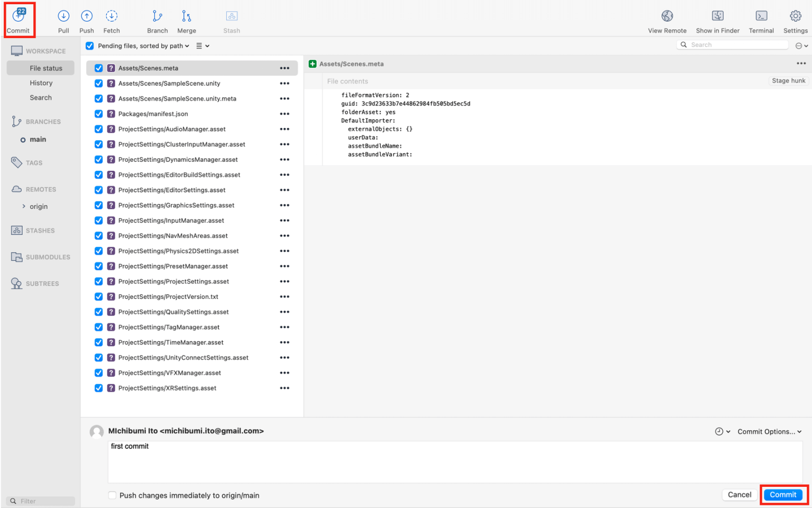This screenshot has height=508, width=812.
Task: Toggle the select-all pending files checkbox
Action: [x=89, y=45]
